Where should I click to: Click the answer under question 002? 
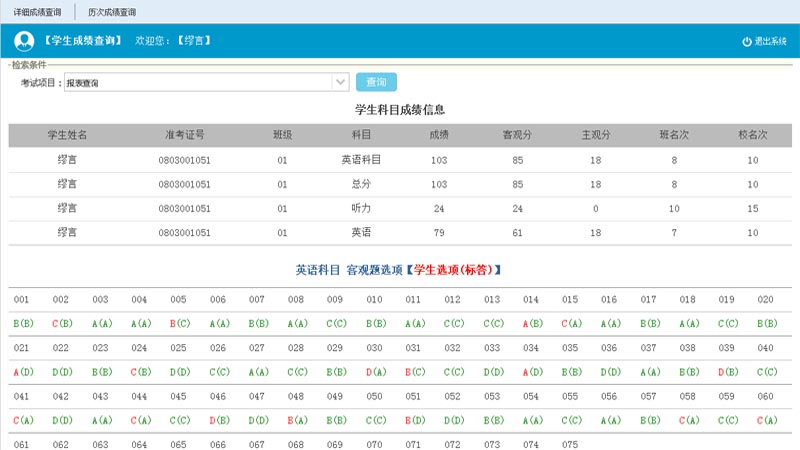[x=62, y=324]
